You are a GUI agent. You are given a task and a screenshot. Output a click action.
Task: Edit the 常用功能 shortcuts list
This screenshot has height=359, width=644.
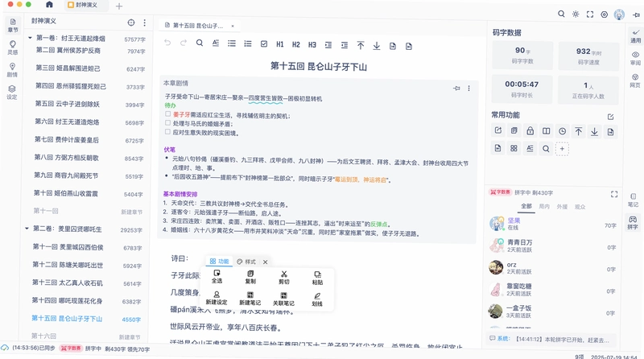click(x=610, y=117)
